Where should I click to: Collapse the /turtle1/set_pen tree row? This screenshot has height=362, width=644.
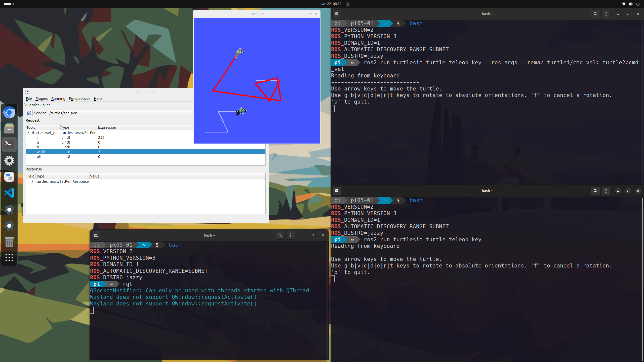(x=28, y=132)
